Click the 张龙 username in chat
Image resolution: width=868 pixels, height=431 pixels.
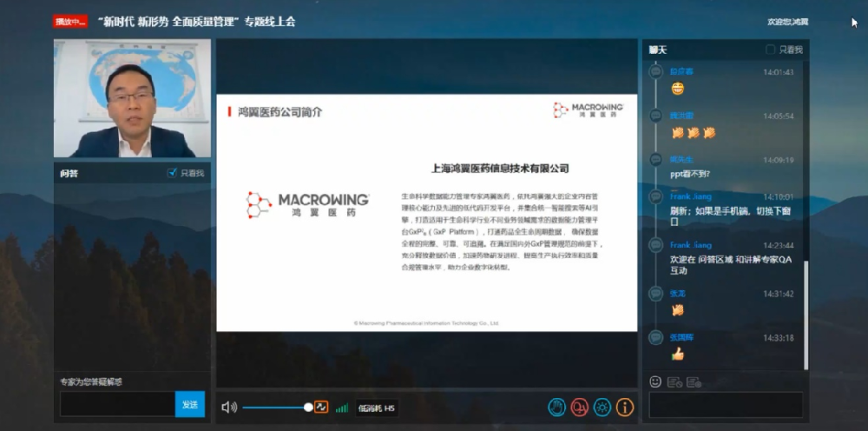678,294
